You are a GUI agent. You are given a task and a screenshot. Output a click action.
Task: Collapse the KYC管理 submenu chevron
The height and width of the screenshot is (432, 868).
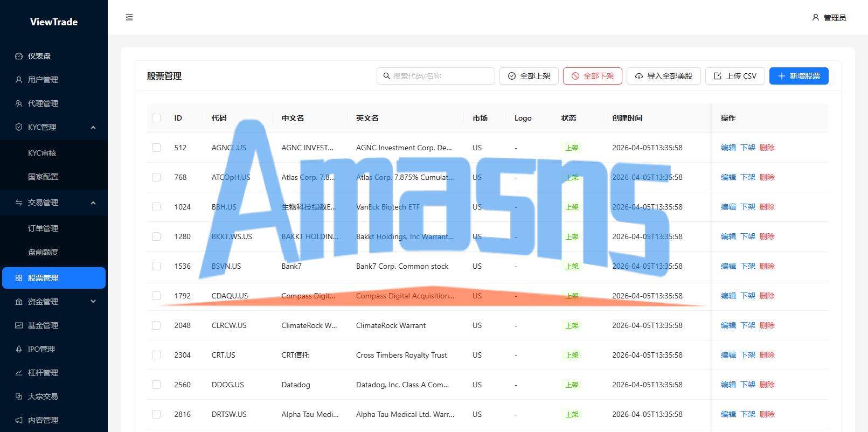[93, 127]
